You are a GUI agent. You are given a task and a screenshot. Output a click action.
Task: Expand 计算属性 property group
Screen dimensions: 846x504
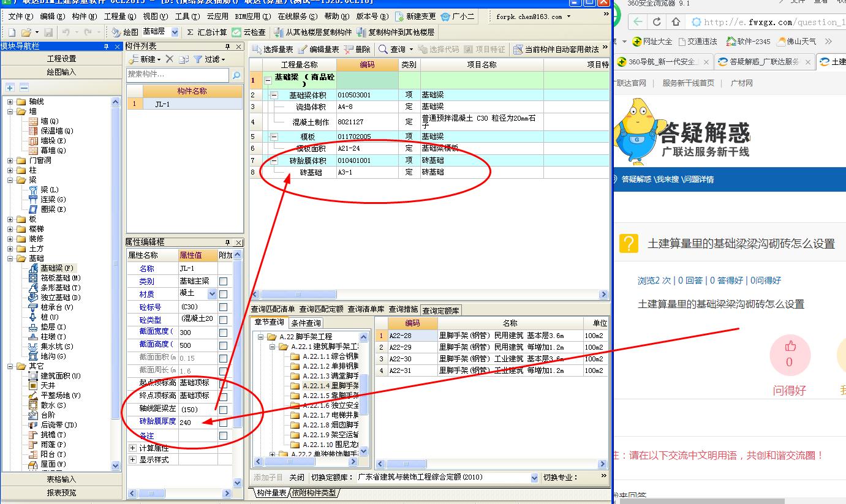pos(133,448)
